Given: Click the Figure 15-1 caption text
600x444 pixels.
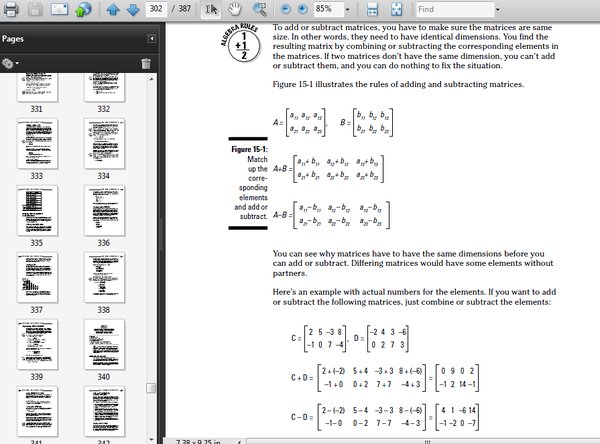Looking at the screenshot, I should pyautogui.click(x=250, y=183).
